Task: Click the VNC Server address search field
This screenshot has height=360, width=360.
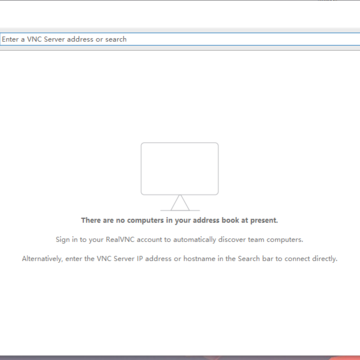Action: (180, 39)
